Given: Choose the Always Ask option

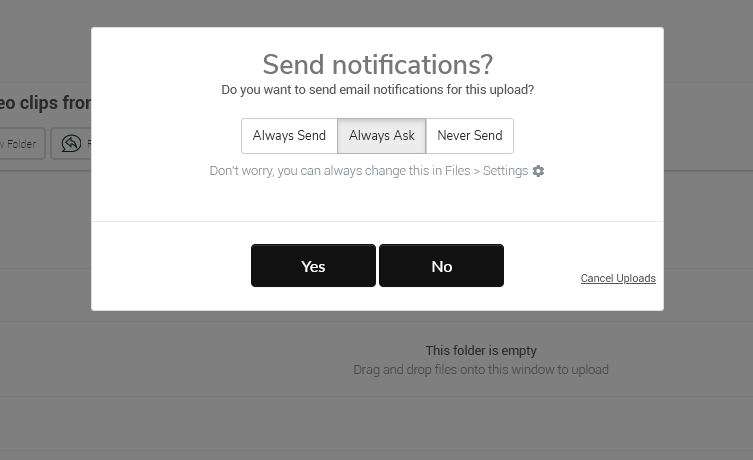Looking at the screenshot, I should [x=382, y=136].
